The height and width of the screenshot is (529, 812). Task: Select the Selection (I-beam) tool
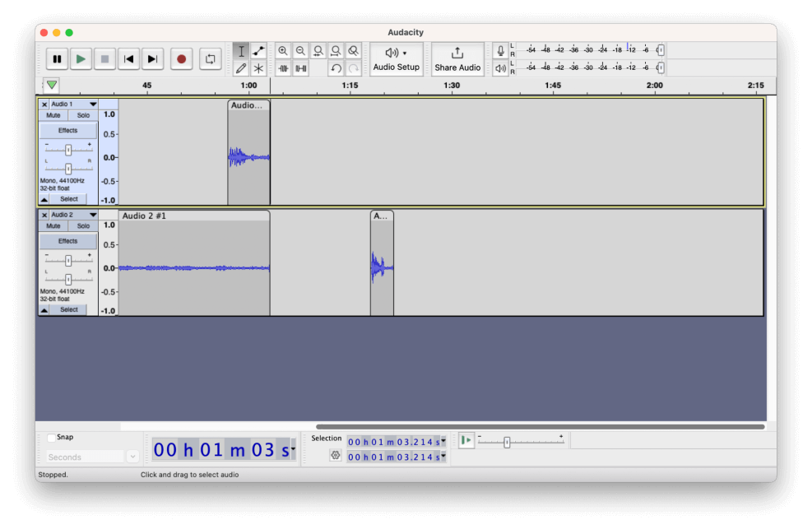click(241, 51)
